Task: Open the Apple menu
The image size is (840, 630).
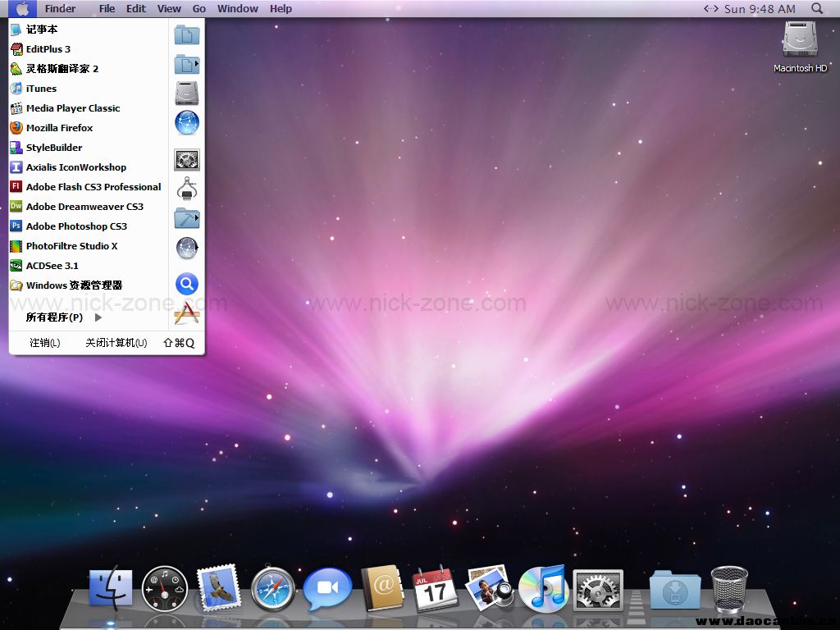Action: tap(22, 8)
